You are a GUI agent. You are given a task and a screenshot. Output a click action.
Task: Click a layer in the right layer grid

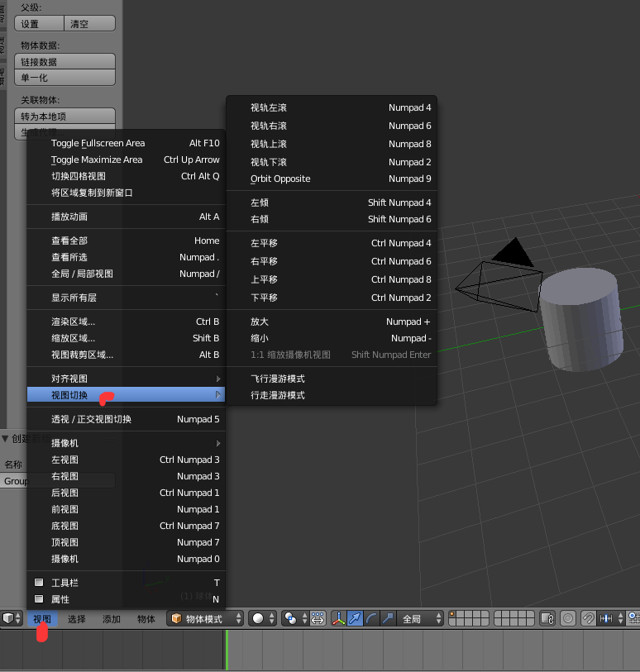click(514, 618)
